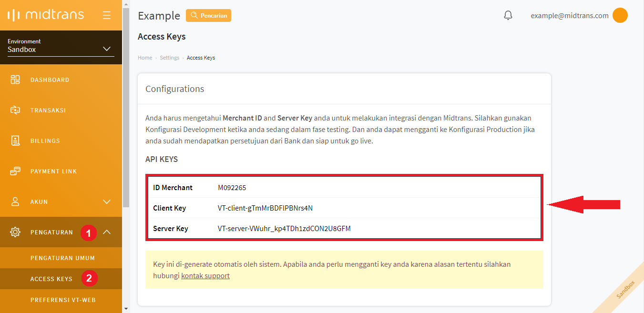
Task: Click the Server Key label
Action: point(170,229)
